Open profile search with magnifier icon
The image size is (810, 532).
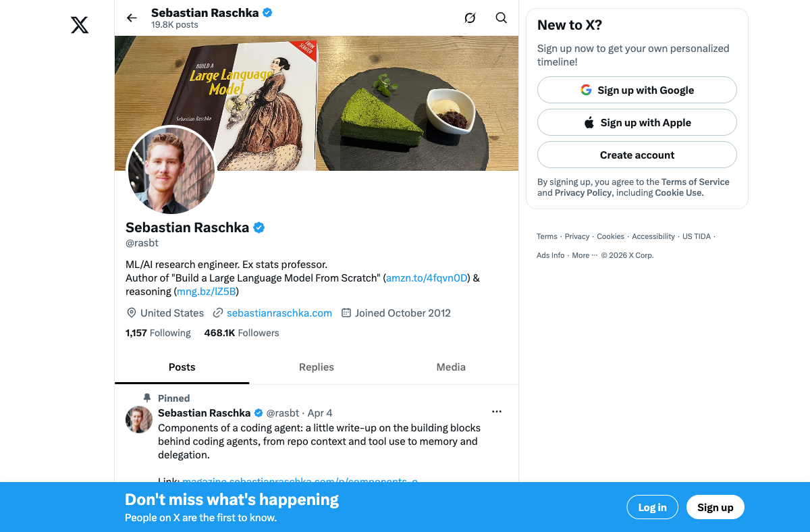click(501, 18)
